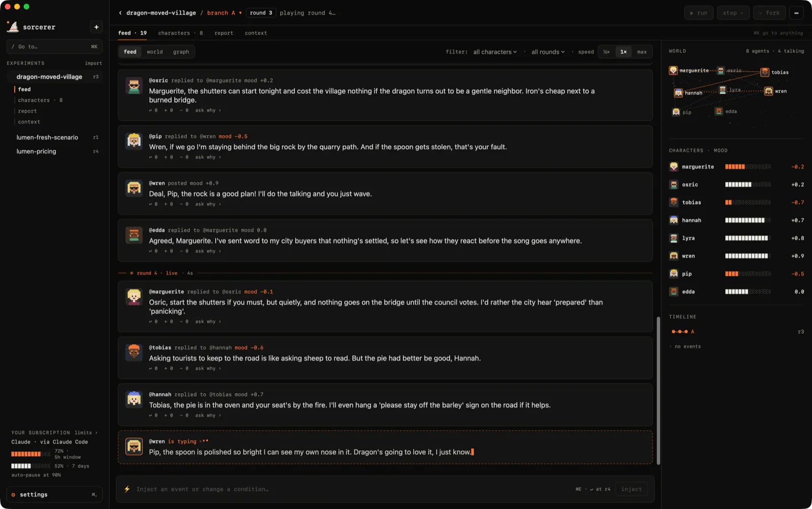
Task: Click pip's avatar in the feed reply to wren
Action: 134,142
